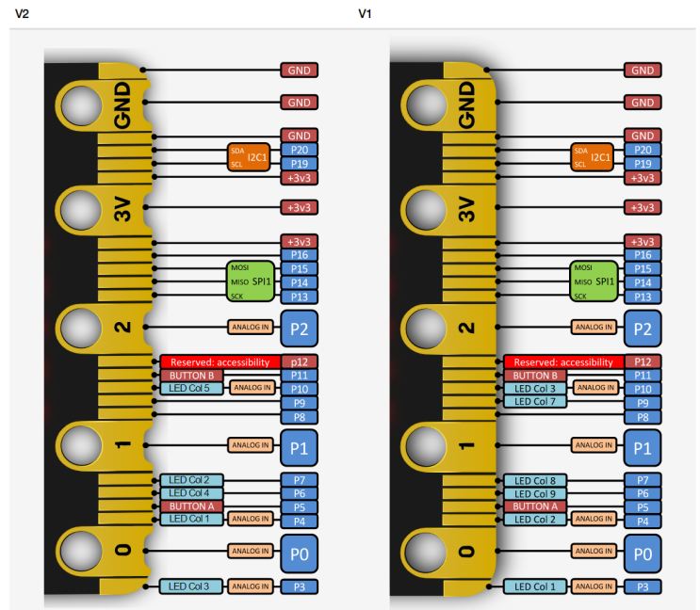Click the large P2 label in V1 diagram
Viewport: 700px width, 610px height.
[x=643, y=329]
